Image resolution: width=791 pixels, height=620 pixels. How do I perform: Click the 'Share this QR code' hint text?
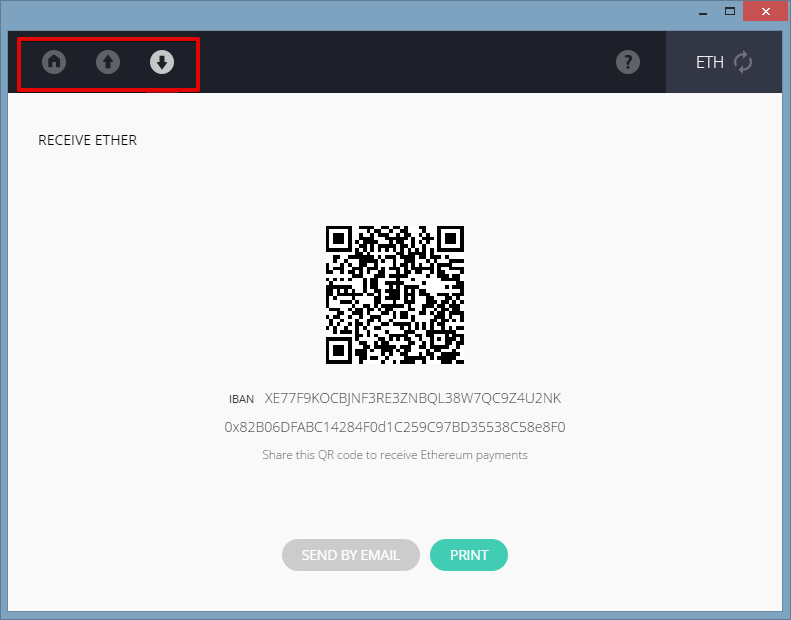click(x=395, y=455)
